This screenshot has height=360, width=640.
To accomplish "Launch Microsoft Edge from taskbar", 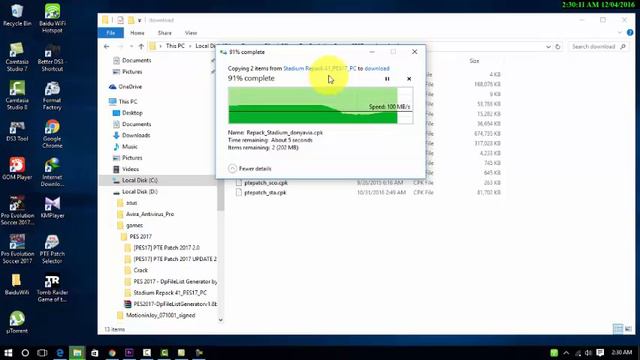I will click(x=60, y=353).
